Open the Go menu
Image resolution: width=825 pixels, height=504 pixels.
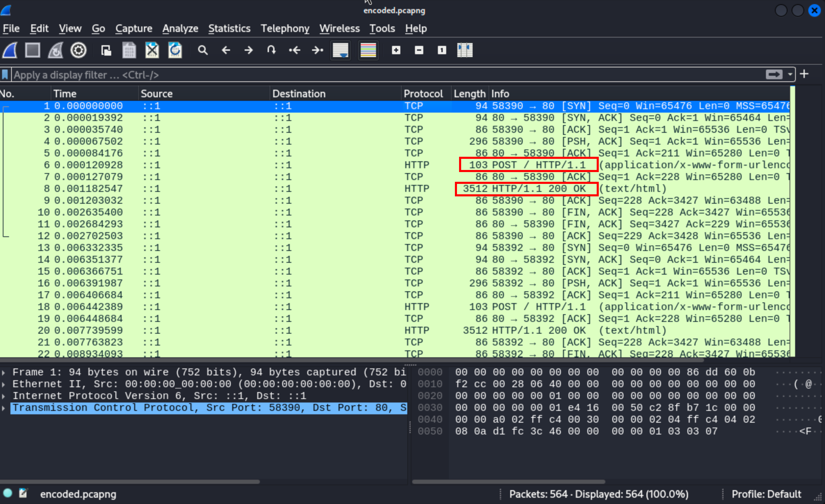98,29
